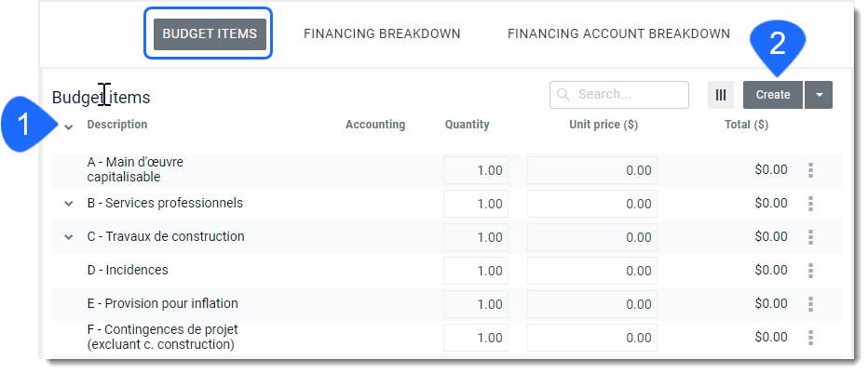Sort by the Description column header
This screenshot has height=373, width=868.
117,125
